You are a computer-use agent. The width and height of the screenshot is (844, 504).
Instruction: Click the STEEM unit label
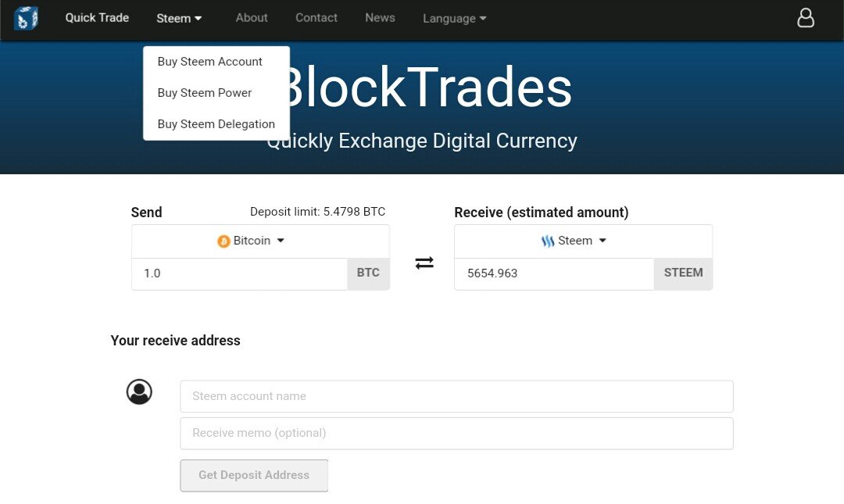(683, 273)
